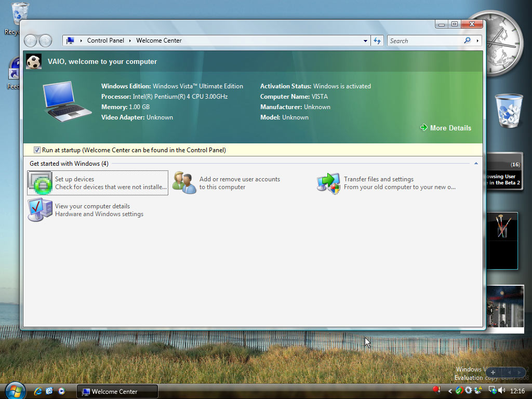Click the second Quick Launch icon beside Internet Explorer
Screen dimensions: 532x399
(x=49, y=391)
